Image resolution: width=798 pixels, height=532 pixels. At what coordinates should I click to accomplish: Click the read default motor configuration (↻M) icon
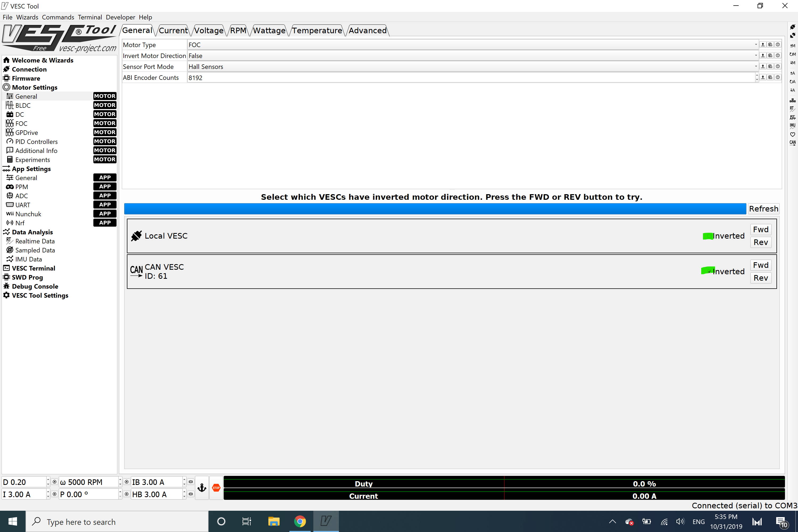(792, 54)
